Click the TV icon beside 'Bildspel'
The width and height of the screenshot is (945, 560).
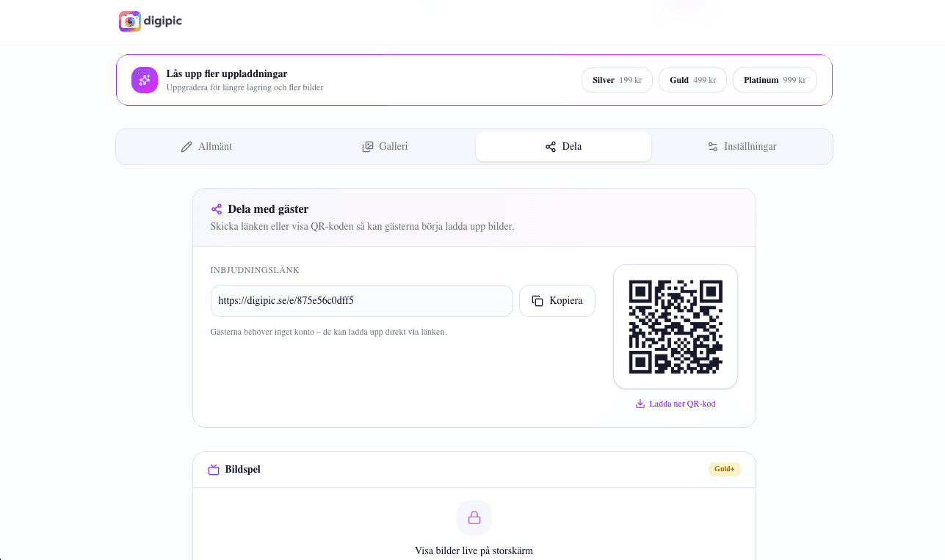coord(214,469)
